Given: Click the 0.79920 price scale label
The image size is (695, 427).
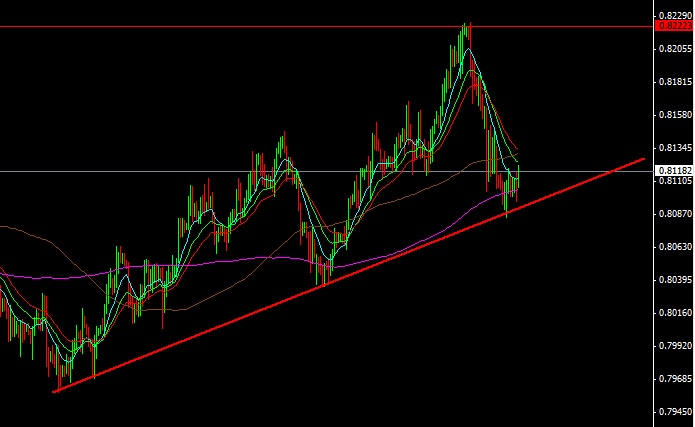Looking at the screenshot, I should (x=675, y=345).
